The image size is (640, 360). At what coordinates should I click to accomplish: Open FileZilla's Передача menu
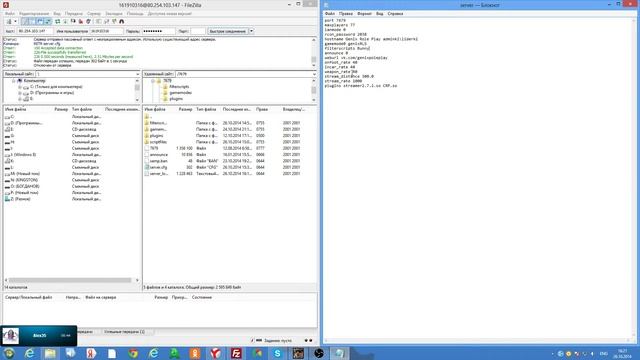(x=73, y=13)
